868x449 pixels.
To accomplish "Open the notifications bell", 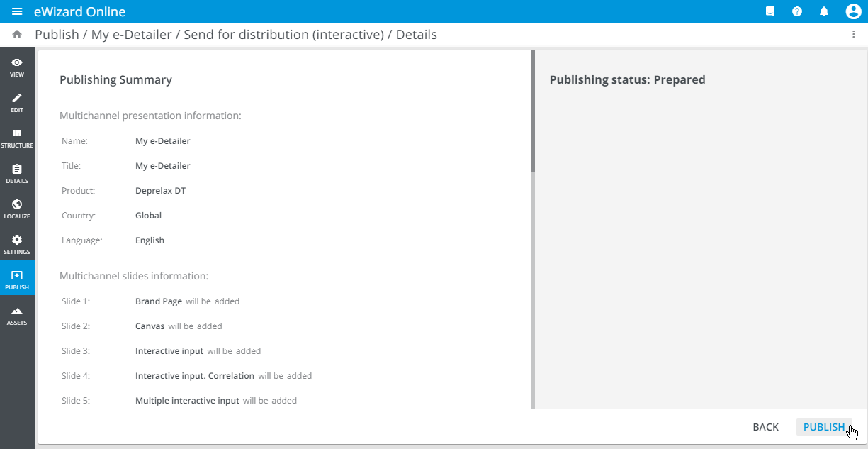I will tap(824, 12).
